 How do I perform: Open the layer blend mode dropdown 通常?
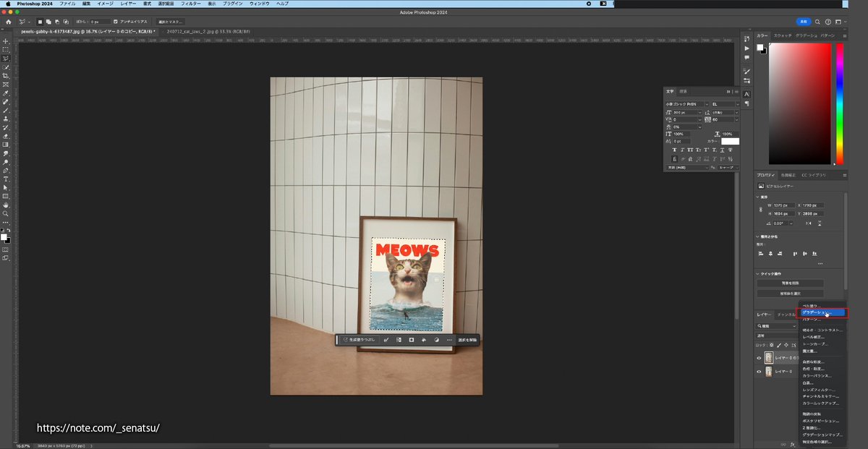(x=776, y=335)
